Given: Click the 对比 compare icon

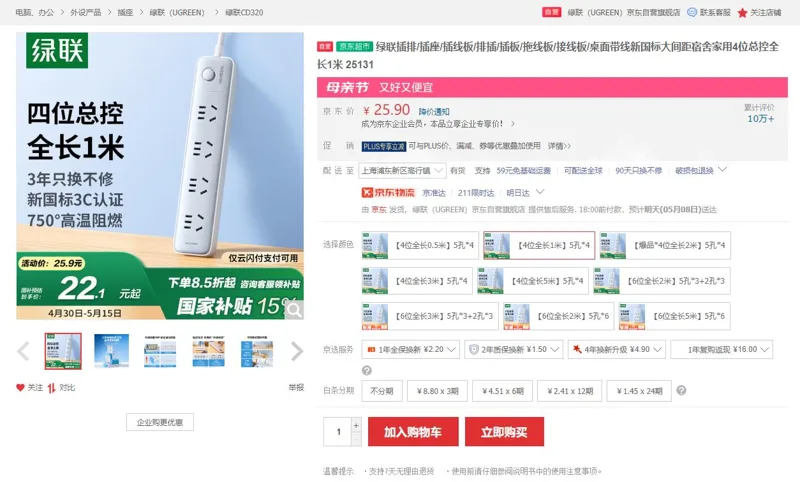Looking at the screenshot, I should [52, 388].
